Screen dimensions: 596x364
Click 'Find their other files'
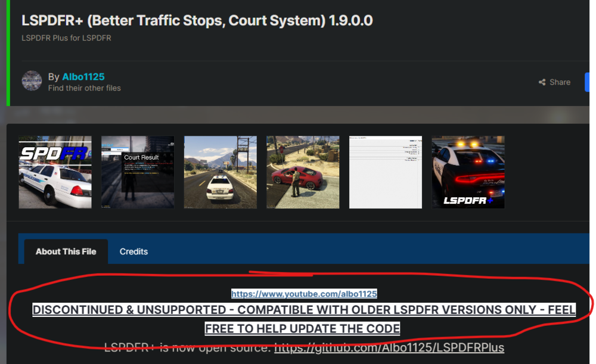coord(84,87)
